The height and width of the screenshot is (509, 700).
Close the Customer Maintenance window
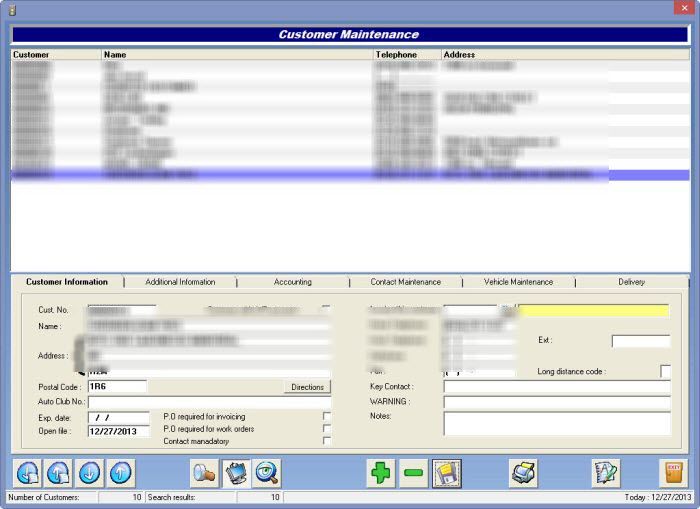point(684,8)
